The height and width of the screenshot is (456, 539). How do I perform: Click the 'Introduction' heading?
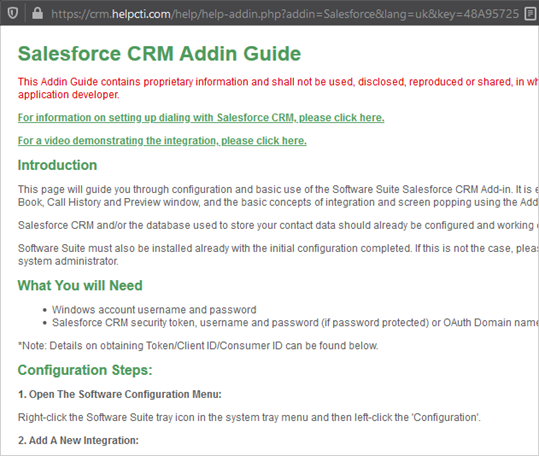(x=57, y=165)
